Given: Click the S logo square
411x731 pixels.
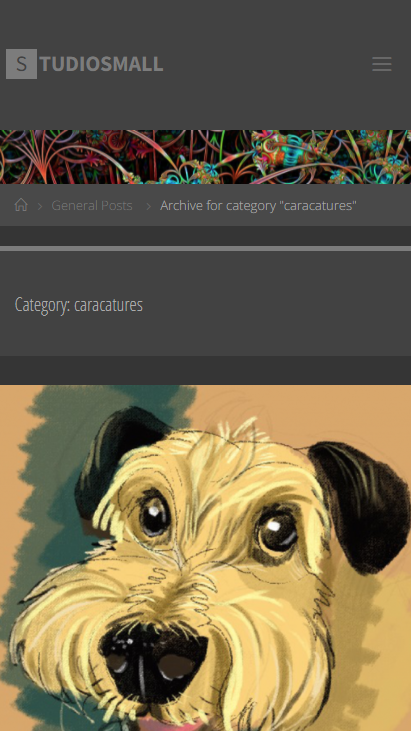Looking at the screenshot, I should pyautogui.click(x=21, y=64).
